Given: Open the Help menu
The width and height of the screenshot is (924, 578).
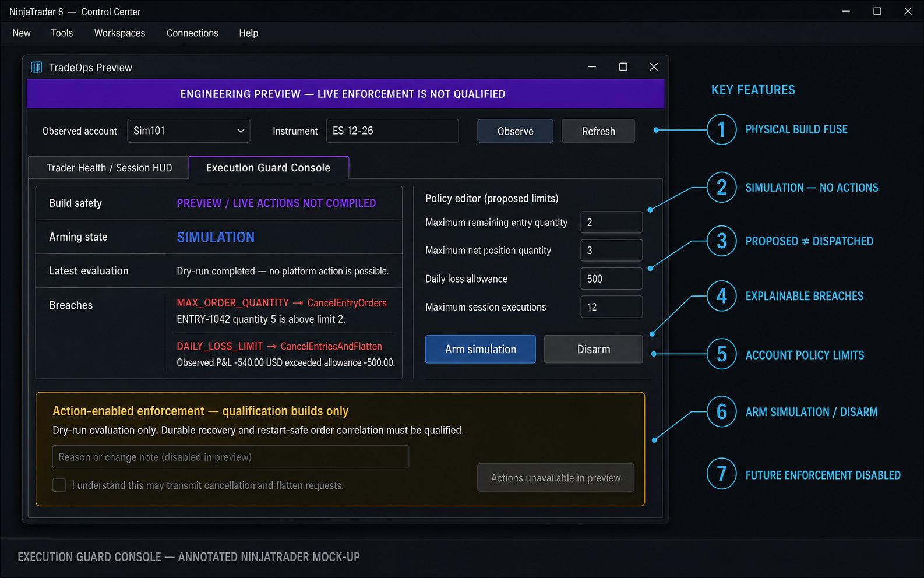Looking at the screenshot, I should [248, 33].
